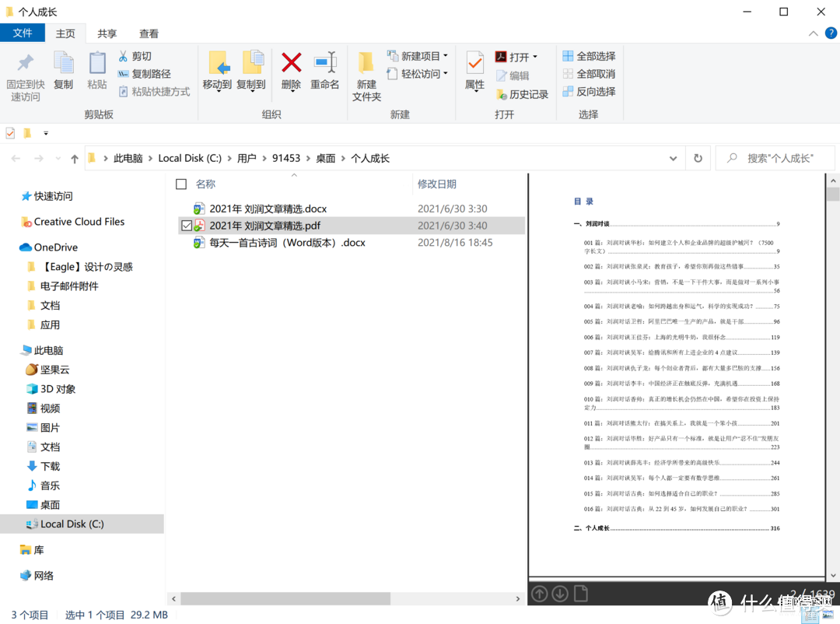Open Customize Quick Access Toolbar dropdown

(x=46, y=133)
